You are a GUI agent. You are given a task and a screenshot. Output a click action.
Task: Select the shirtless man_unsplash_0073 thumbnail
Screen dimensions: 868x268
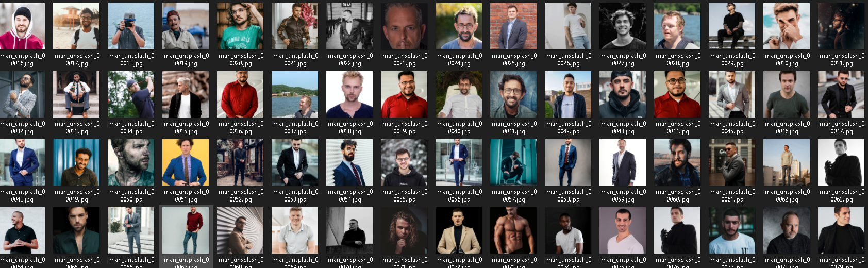[513, 230]
